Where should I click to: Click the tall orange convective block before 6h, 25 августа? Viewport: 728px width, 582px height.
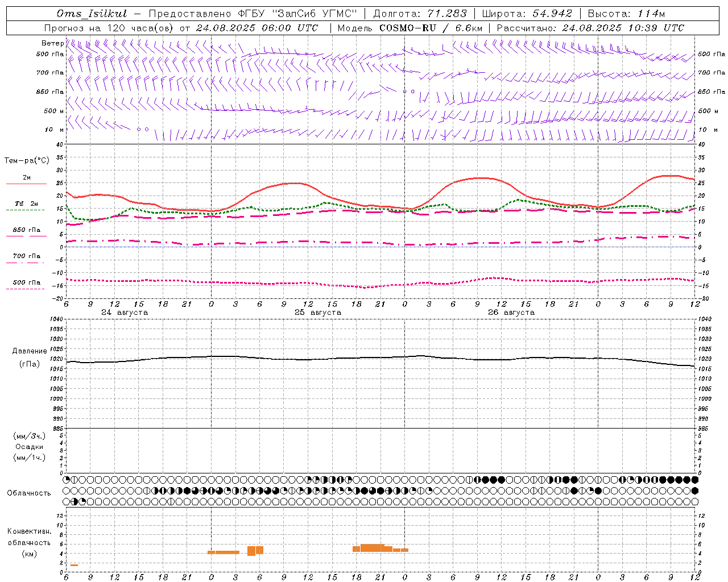[x=255, y=551]
